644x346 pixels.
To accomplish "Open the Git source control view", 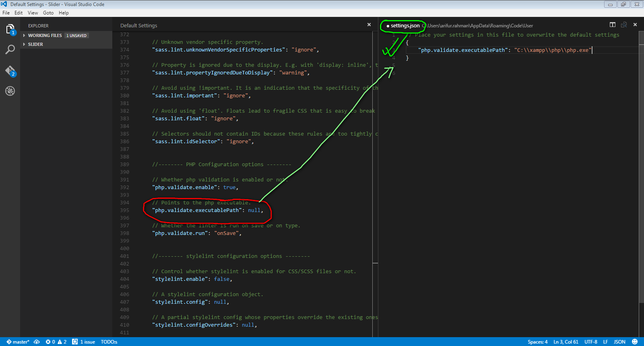I will point(10,71).
